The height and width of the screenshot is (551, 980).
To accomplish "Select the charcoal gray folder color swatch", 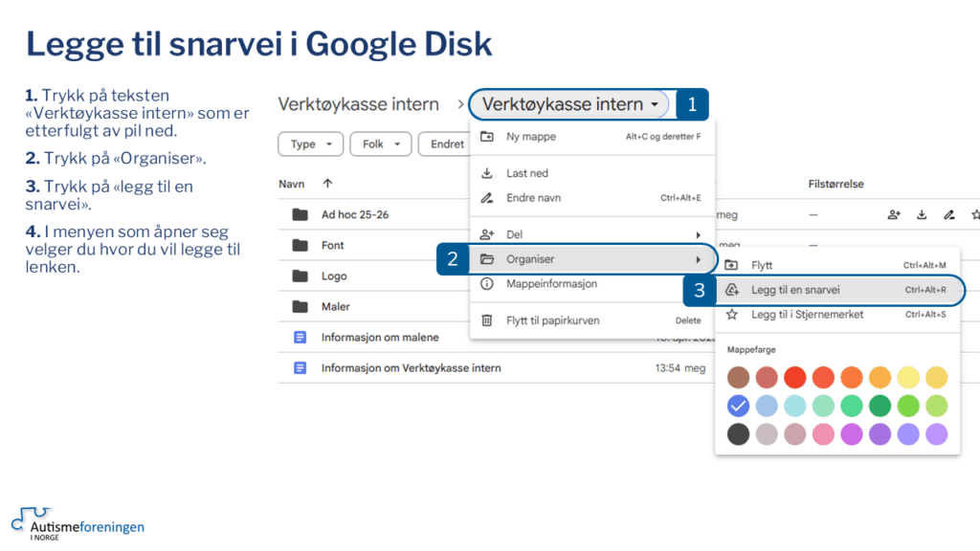I will click(x=738, y=434).
